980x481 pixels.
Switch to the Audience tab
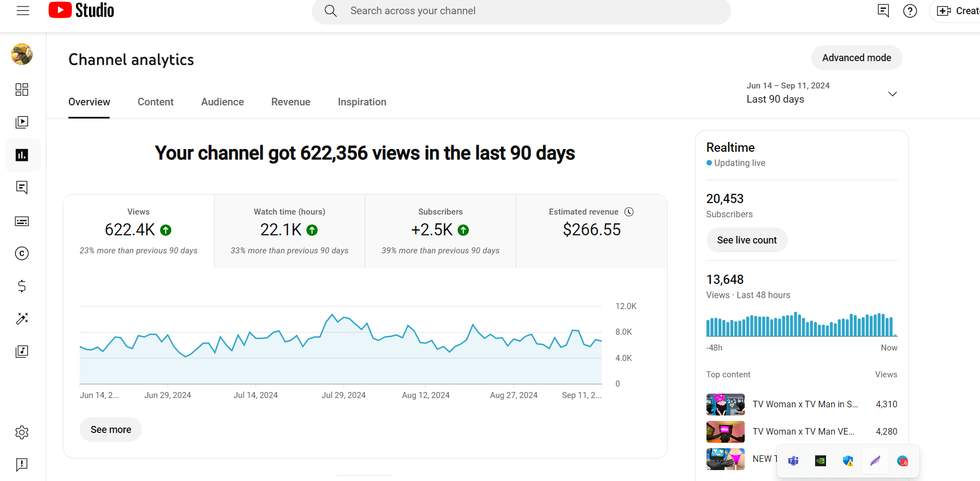[222, 102]
